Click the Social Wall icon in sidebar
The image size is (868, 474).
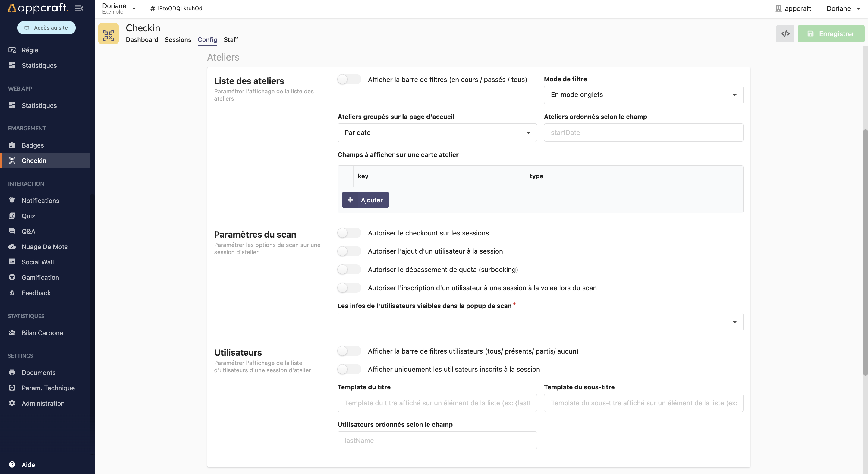12,261
